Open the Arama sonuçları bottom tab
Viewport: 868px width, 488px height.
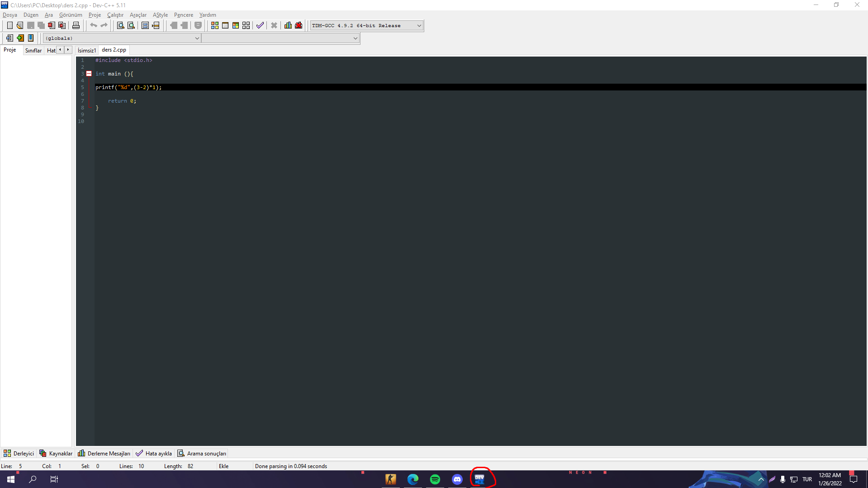pyautogui.click(x=202, y=453)
